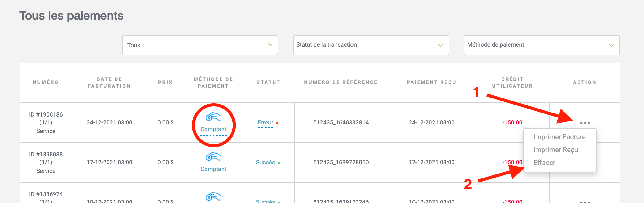Click the Comptant link in the first row
The height and width of the screenshot is (203, 644).
[x=213, y=129]
